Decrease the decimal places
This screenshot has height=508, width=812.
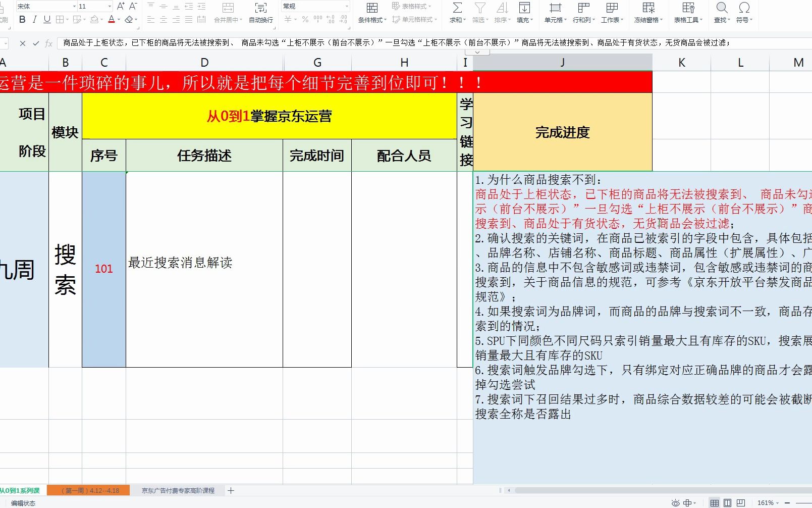click(x=343, y=19)
